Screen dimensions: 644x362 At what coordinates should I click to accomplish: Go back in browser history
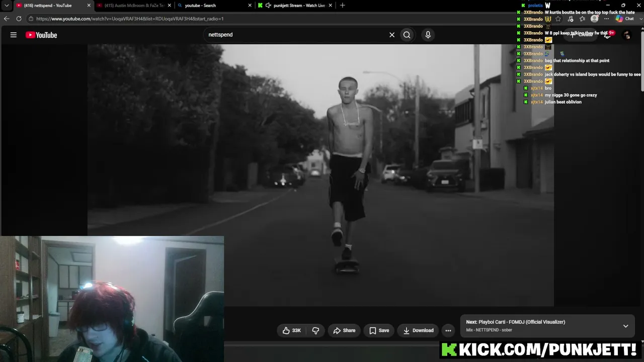[7, 19]
